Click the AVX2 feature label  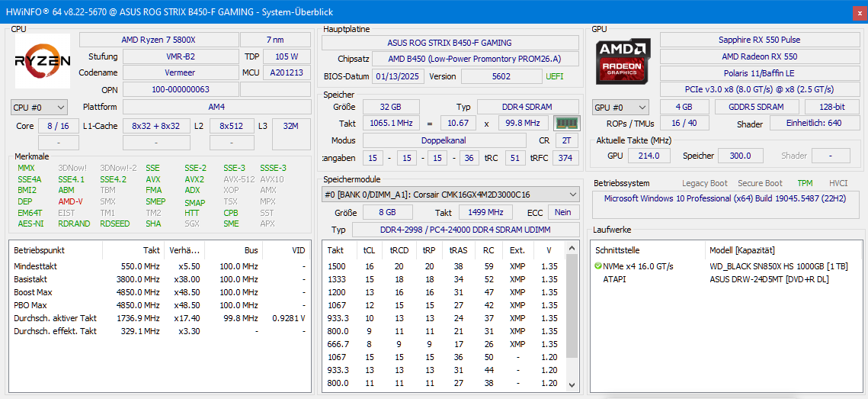pyautogui.click(x=194, y=179)
